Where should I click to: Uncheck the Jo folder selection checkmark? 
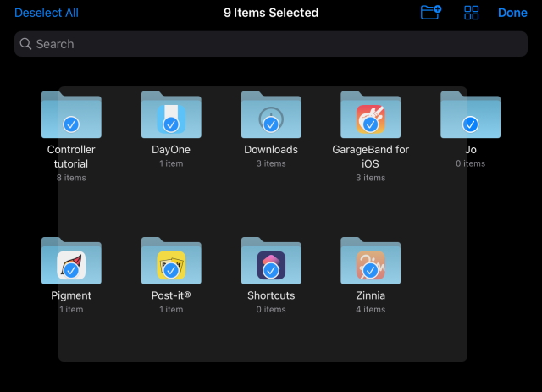tap(471, 124)
